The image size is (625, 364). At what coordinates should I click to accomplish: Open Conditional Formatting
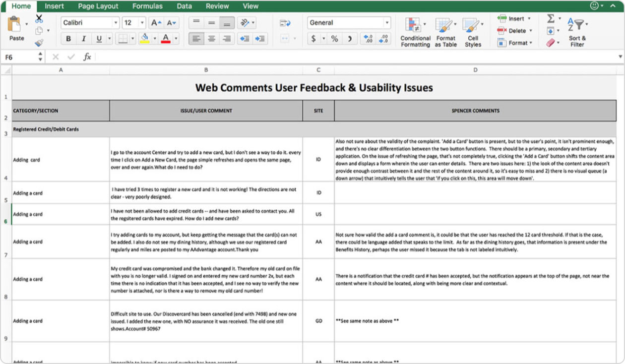415,33
